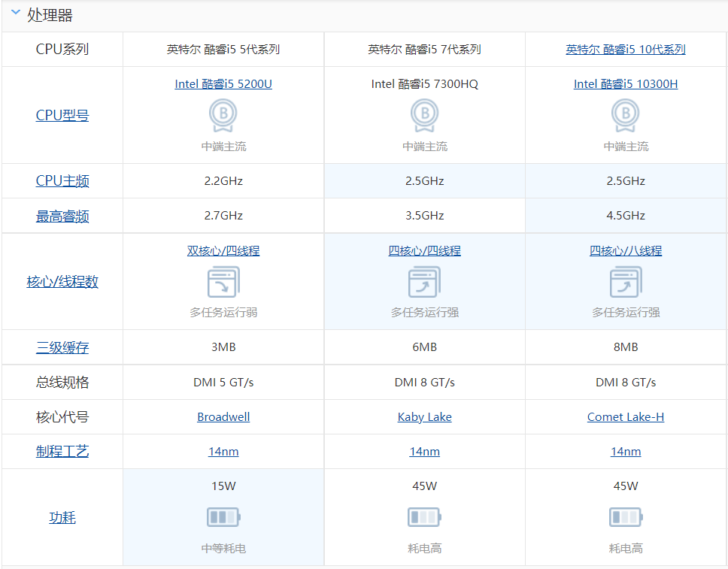Click the 核心代号 row label
The height and width of the screenshot is (569, 728).
click(x=62, y=416)
